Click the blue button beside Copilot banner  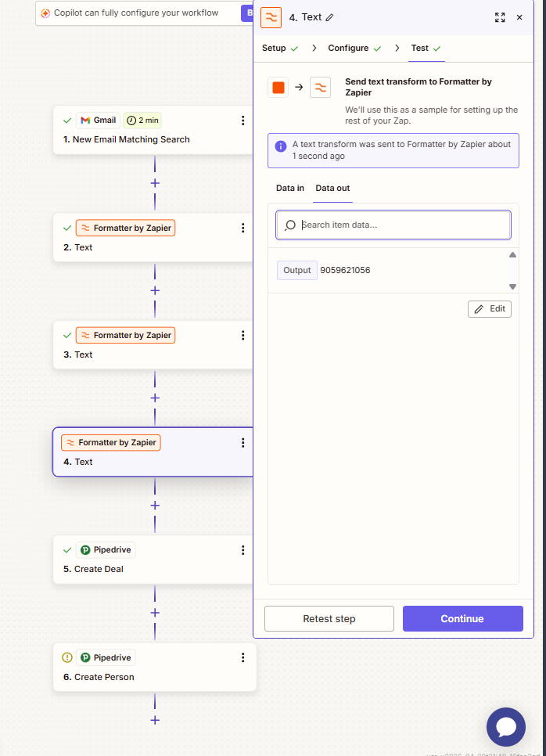point(247,13)
